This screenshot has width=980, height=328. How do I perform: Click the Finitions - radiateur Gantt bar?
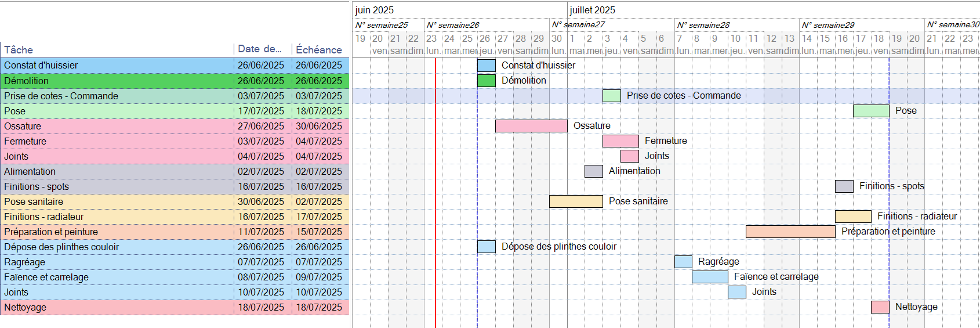coord(852,217)
